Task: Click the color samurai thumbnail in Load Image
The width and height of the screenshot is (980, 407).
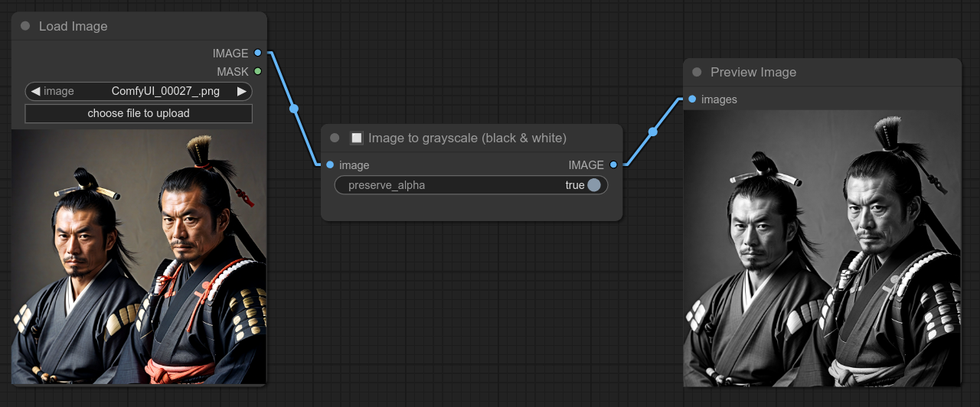Action: coord(139,256)
